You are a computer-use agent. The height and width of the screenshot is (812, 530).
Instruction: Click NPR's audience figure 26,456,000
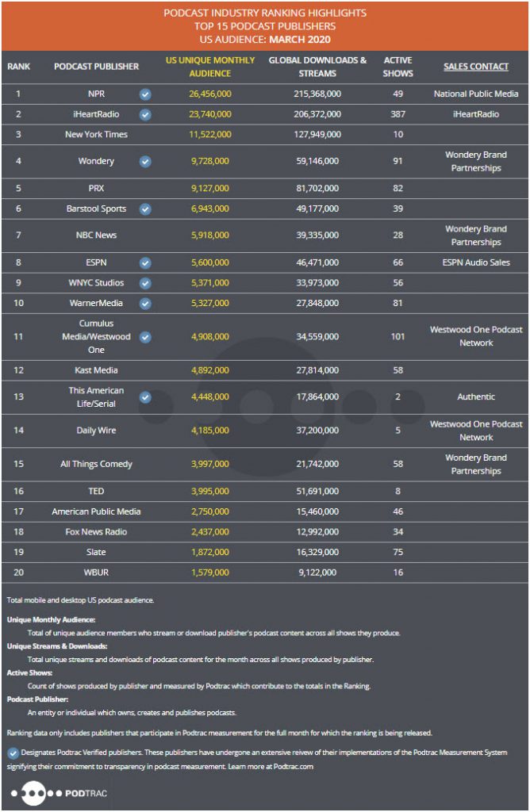pos(209,94)
